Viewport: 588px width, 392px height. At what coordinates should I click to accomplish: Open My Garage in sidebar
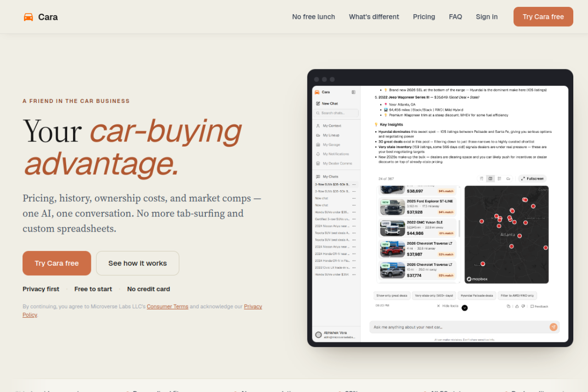[x=328, y=145]
